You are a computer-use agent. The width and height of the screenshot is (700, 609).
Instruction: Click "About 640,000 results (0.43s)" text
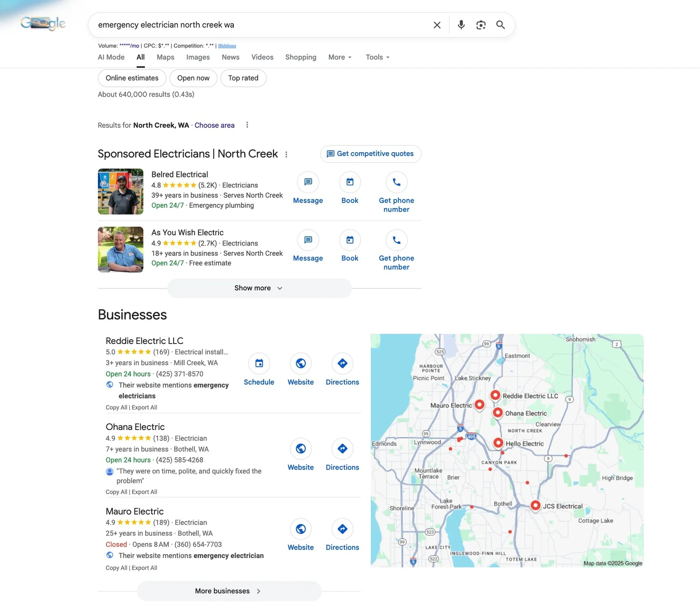(x=146, y=94)
